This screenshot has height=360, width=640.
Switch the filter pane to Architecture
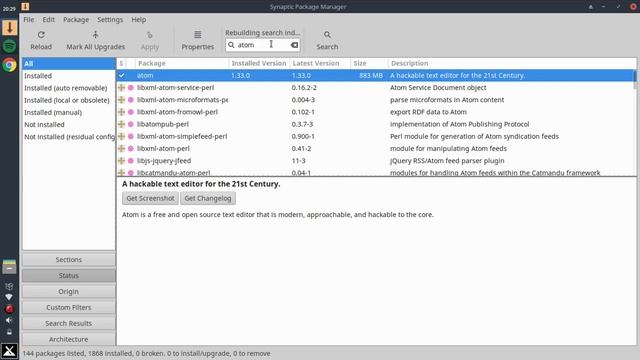[x=69, y=339]
